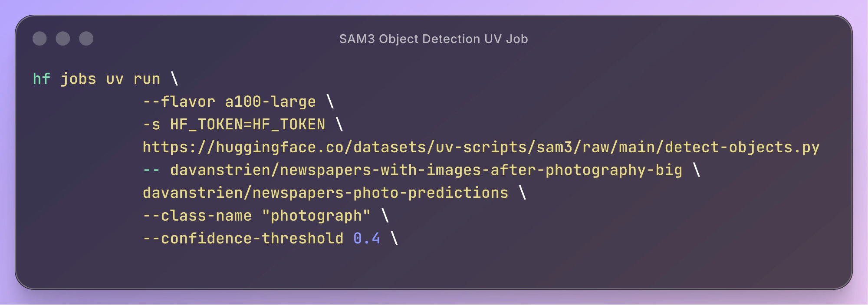Click the middle gray window dot
Viewport: 868px width, 305px height.
pos(63,39)
